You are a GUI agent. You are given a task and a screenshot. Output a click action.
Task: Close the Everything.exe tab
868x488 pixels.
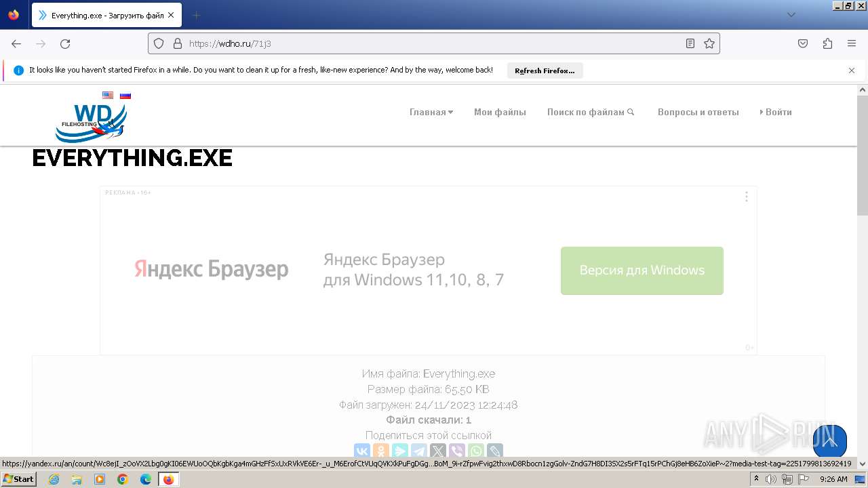(x=171, y=15)
